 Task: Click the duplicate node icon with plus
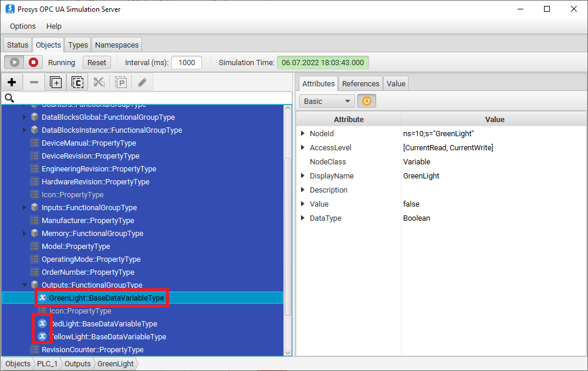click(x=55, y=83)
